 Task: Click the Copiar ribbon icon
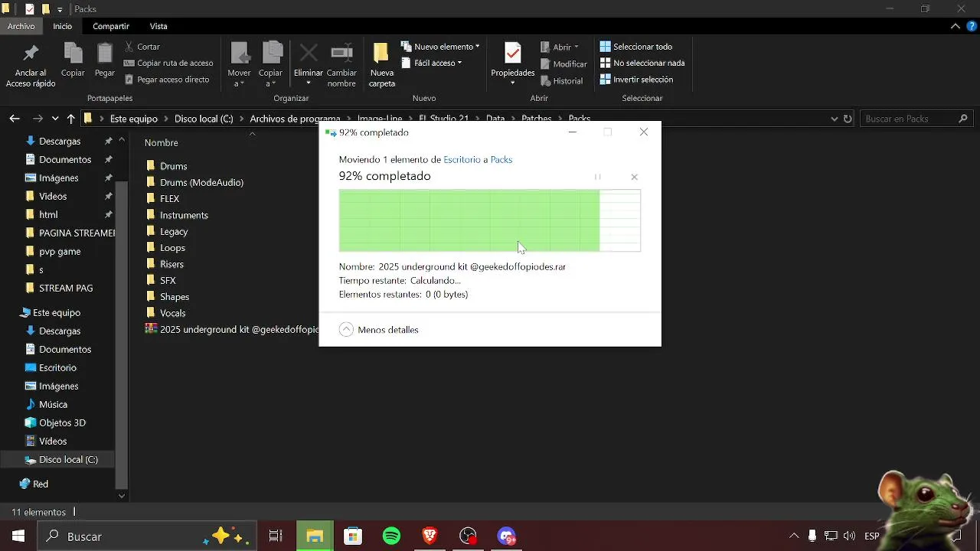point(73,54)
